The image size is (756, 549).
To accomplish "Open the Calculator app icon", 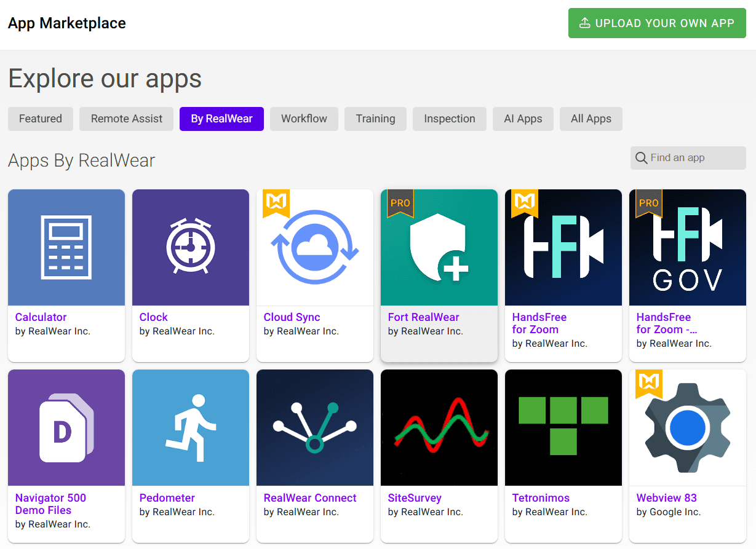I will (x=66, y=247).
